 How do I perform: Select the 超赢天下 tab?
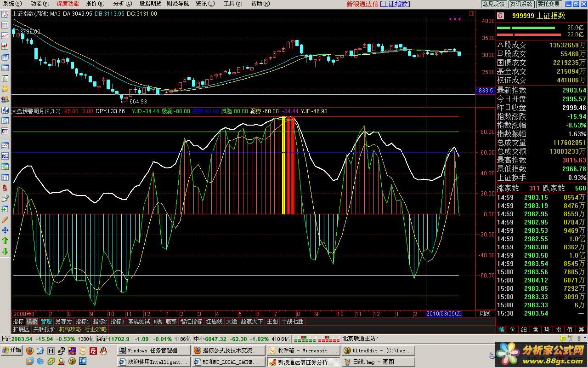pyautogui.click(x=252, y=322)
